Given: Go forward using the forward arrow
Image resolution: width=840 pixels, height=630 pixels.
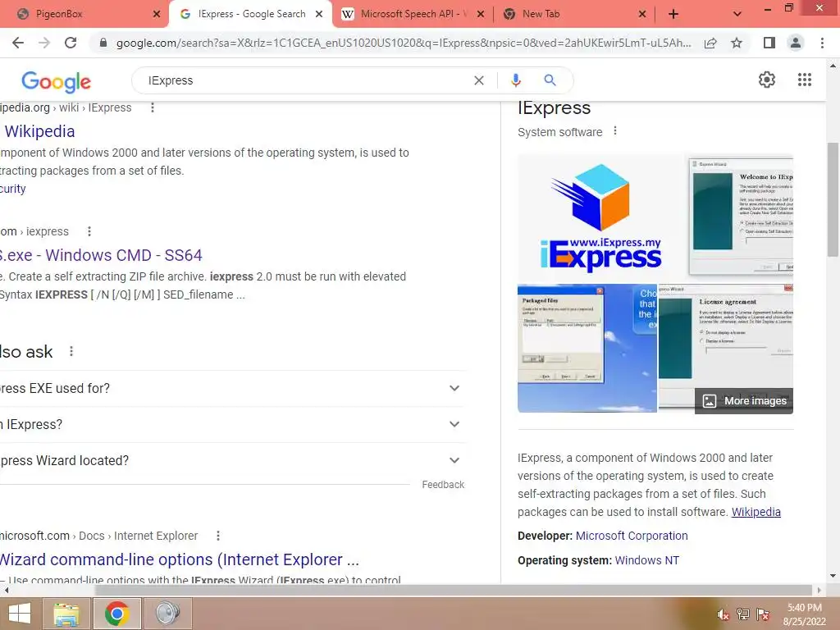Looking at the screenshot, I should point(44,43).
